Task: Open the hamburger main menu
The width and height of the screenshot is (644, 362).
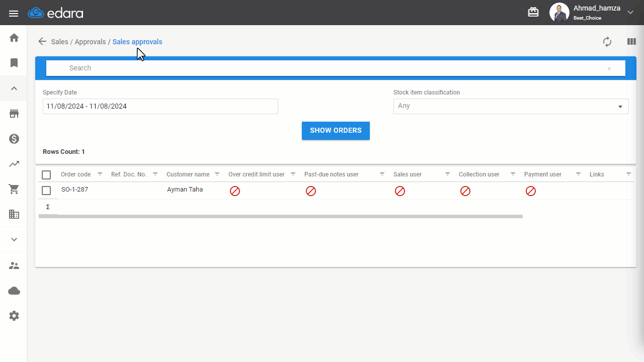Action: pyautogui.click(x=14, y=13)
